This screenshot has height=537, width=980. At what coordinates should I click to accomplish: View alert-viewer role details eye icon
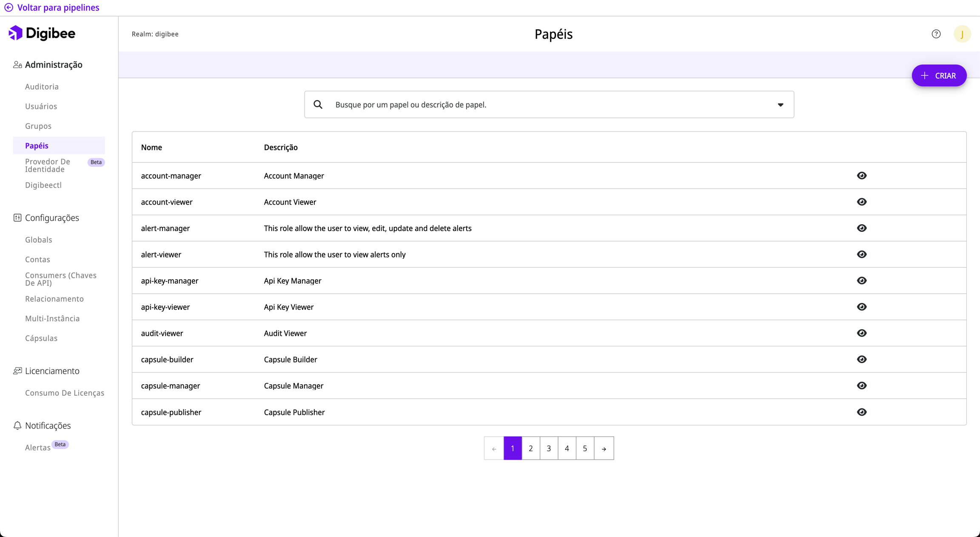(x=862, y=254)
